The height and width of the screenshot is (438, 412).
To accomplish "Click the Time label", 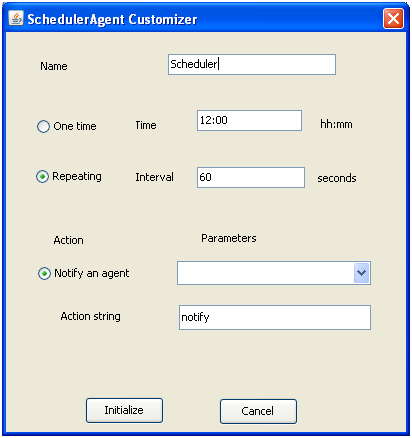I will pos(146,125).
